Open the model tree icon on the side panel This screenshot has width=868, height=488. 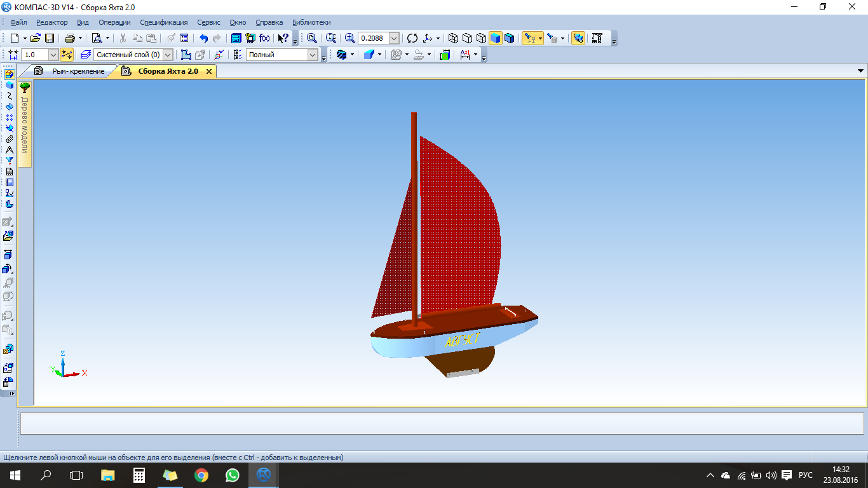25,88
